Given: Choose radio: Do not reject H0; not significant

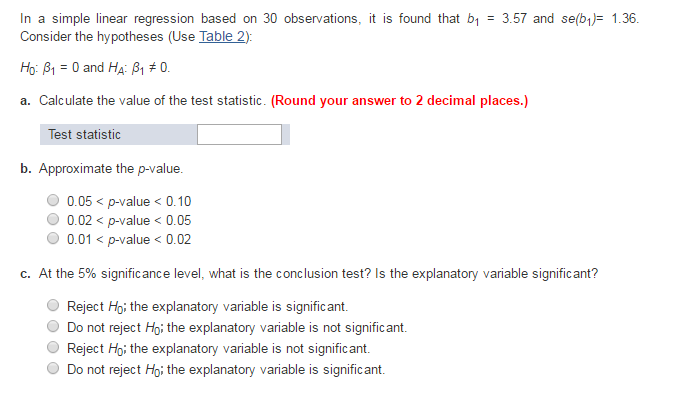Looking at the screenshot, I should coord(53,326).
